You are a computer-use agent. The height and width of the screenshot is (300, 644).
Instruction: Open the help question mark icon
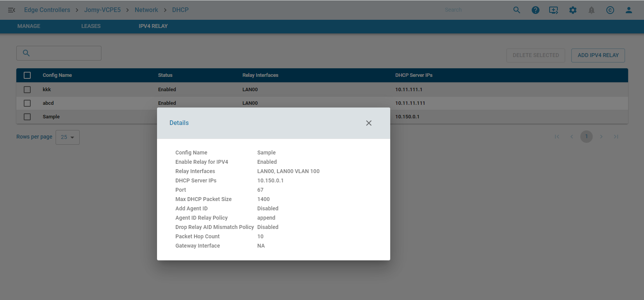(535, 10)
